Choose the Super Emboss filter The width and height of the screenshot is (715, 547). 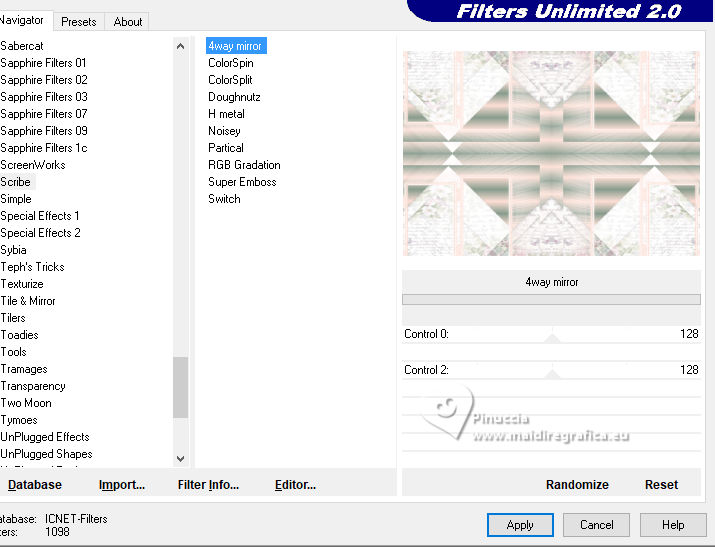pos(242,182)
